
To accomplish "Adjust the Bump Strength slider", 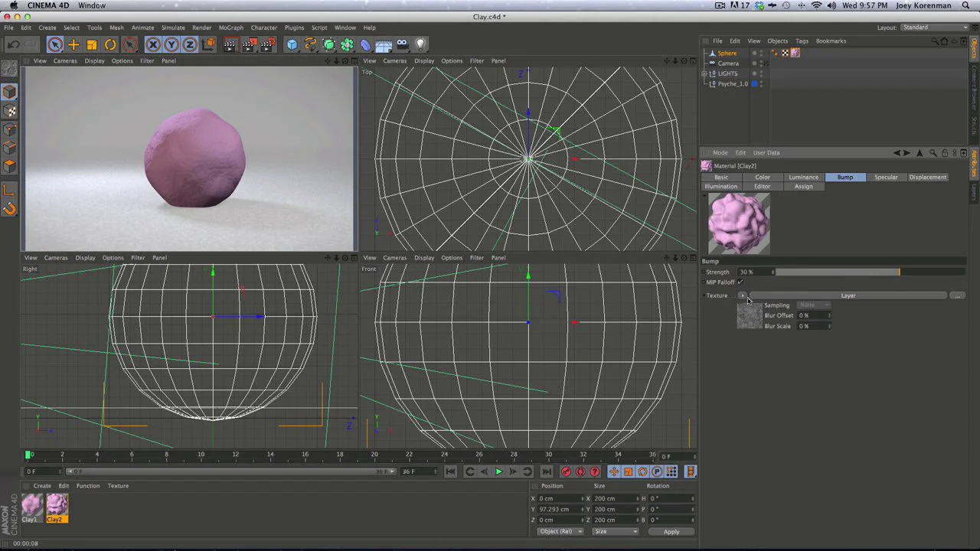I will coord(869,272).
